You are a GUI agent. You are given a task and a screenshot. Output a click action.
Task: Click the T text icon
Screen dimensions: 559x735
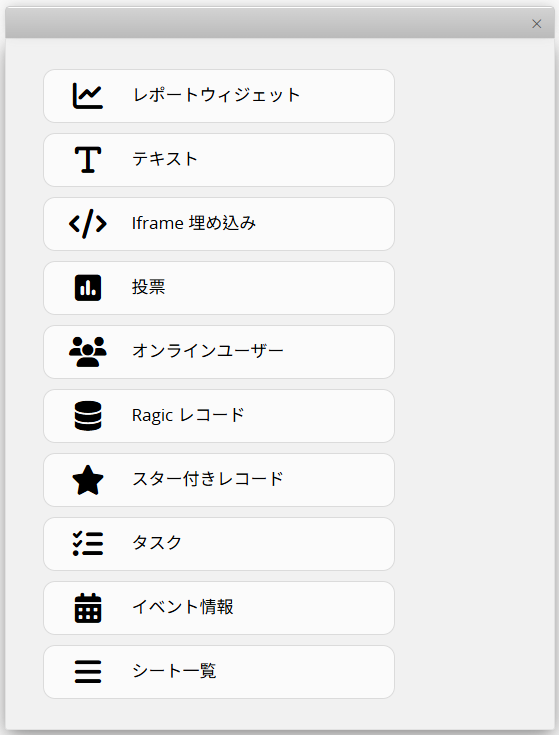coord(88,160)
